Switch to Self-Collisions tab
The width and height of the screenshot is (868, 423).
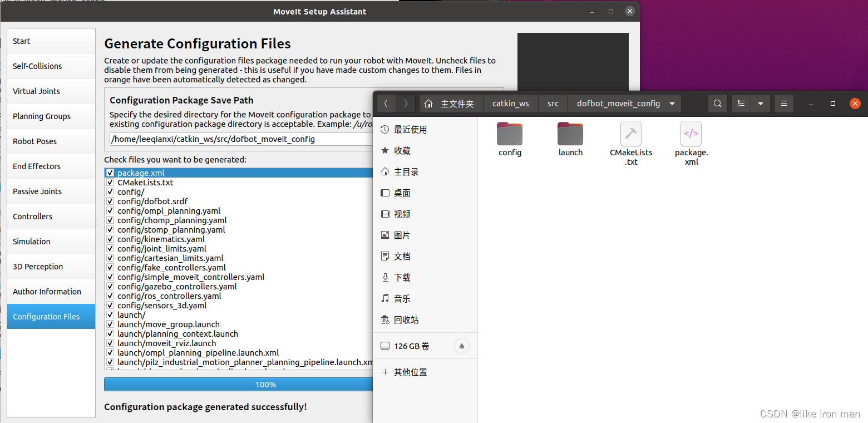click(x=51, y=66)
